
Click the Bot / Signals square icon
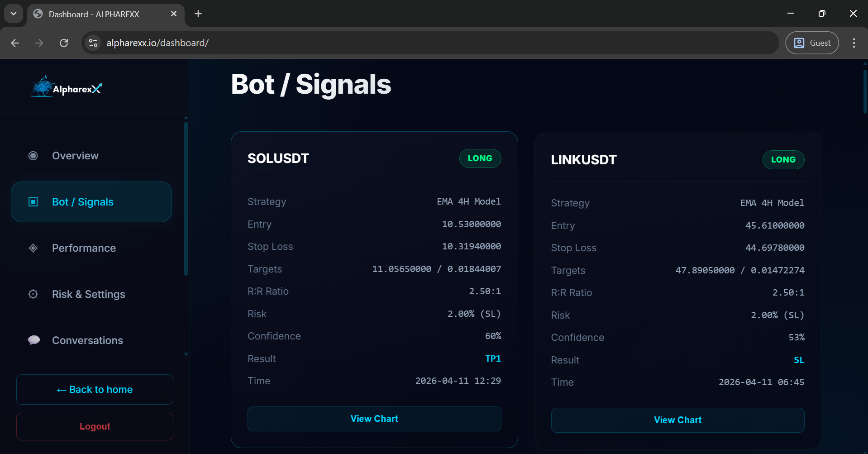pos(33,202)
